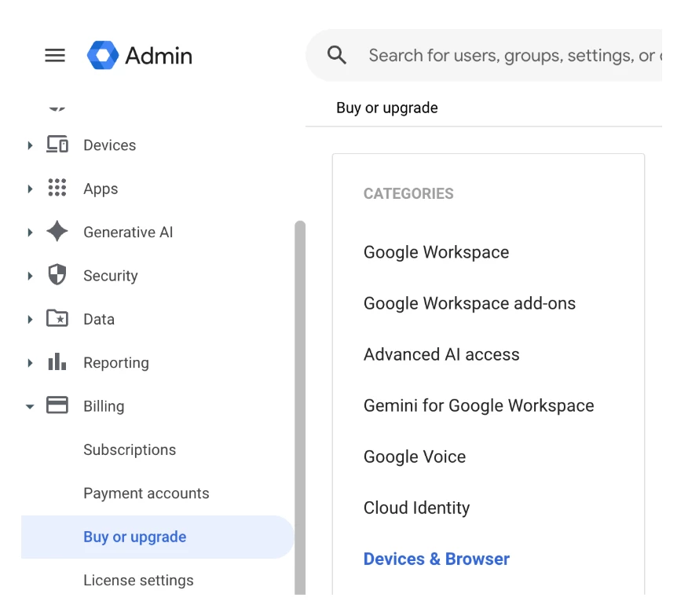
Task: Click the Reporting bar chart icon
Action: click(x=57, y=362)
